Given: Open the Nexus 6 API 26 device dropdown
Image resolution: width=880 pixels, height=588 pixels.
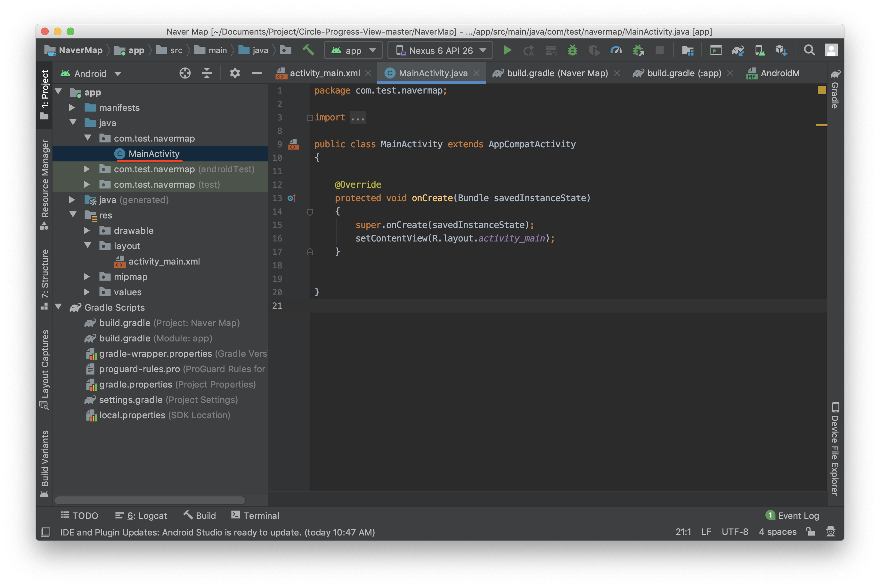Looking at the screenshot, I should [440, 51].
